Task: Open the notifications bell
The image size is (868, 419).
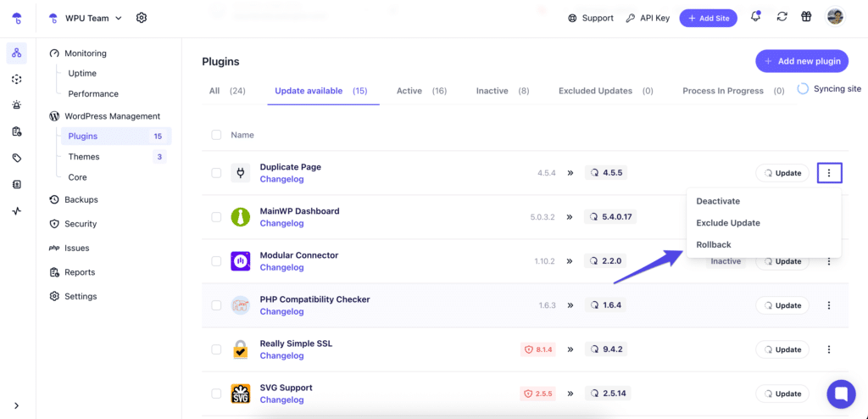Action: (755, 17)
